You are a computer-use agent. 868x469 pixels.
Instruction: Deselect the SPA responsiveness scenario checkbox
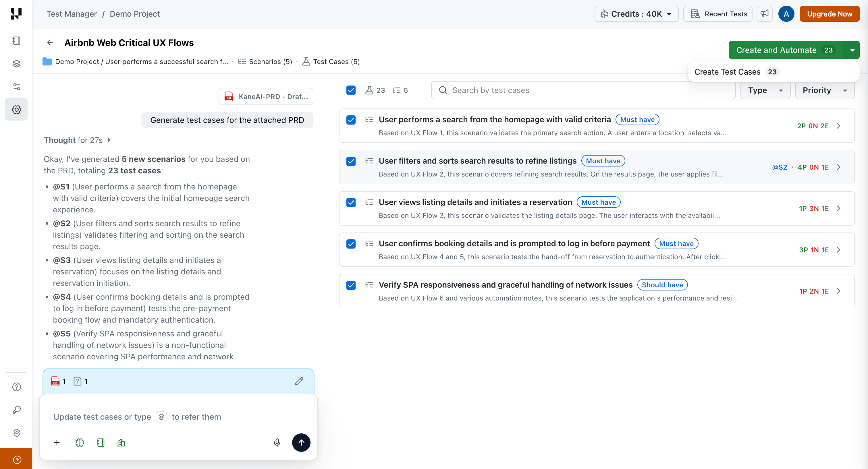[x=351, y=285]
